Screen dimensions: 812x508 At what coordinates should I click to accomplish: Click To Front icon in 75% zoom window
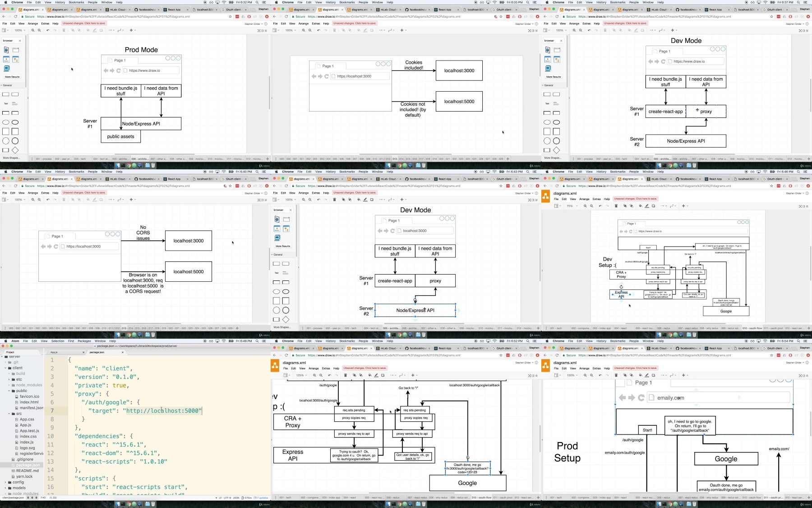coord(625,206)
